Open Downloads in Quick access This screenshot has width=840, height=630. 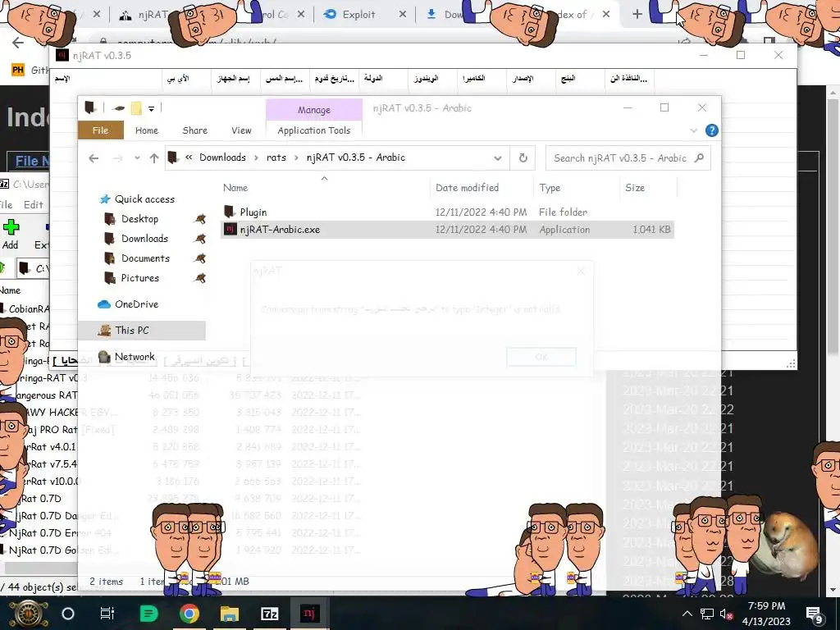(x=144, y=239)
